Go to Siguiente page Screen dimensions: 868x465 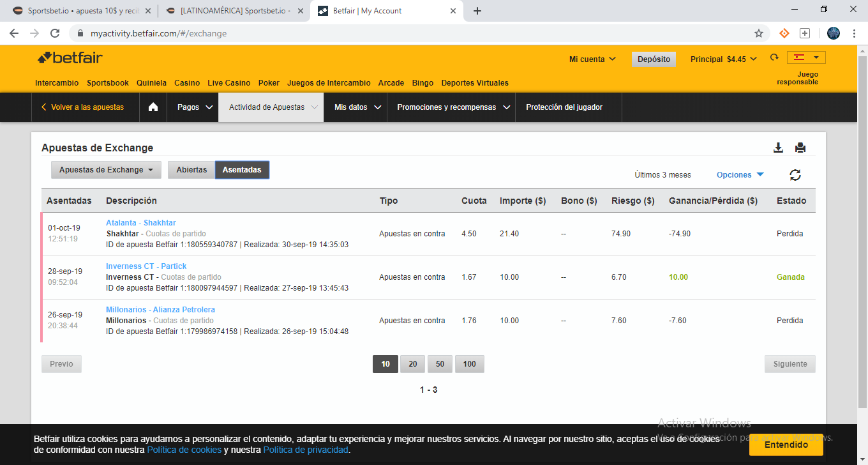coord(790,364)
